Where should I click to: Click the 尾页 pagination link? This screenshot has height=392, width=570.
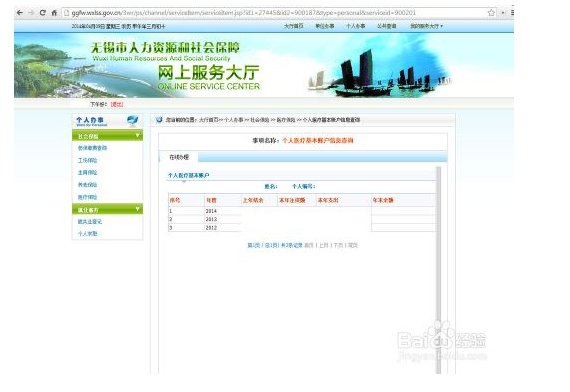coord(353,245)
